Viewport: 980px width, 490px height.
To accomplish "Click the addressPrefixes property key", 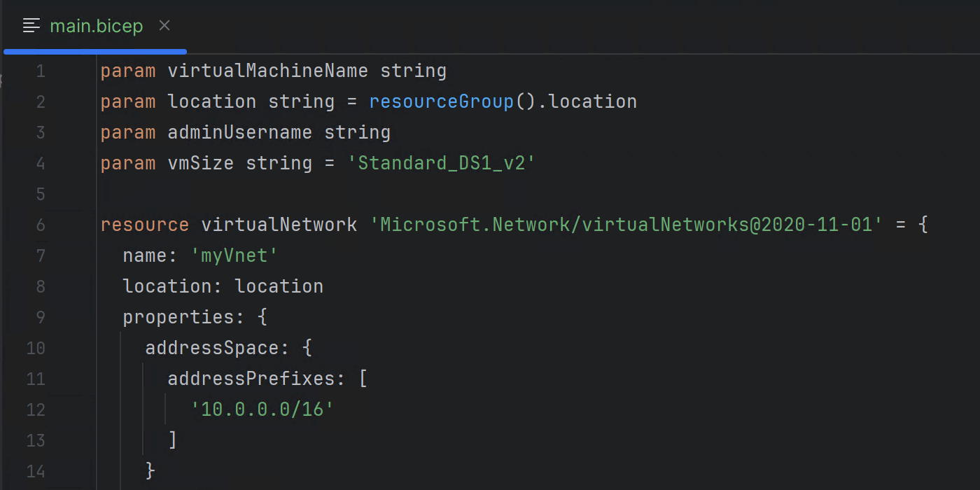I will coord(251,379).
